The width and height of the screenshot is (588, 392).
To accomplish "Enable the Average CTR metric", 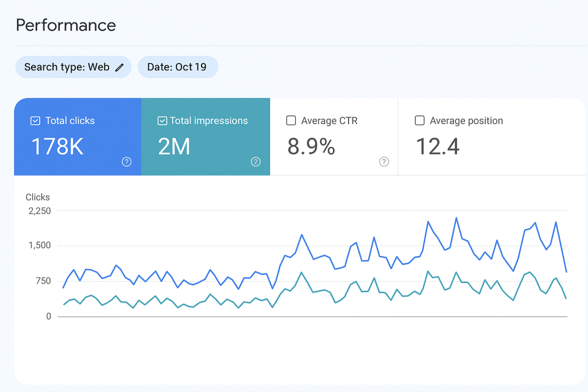I will click(x=291, y=121).
